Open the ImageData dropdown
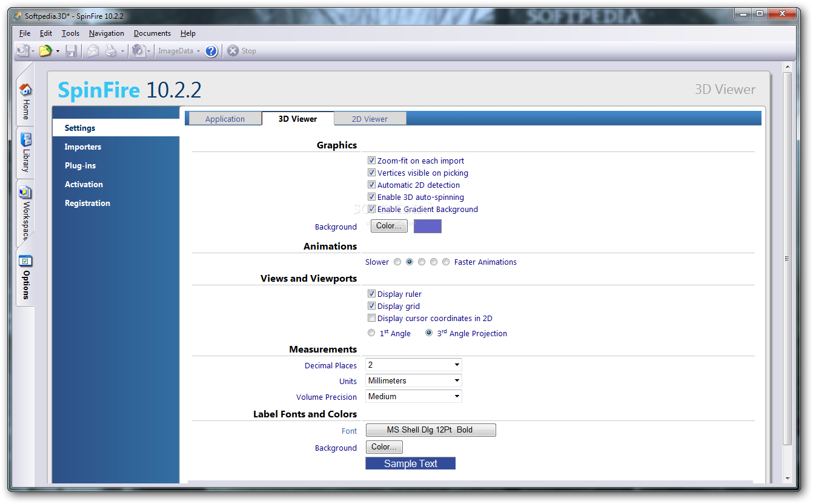Image resolution: width=813 pixels, height=504 pixels. coord(179,51)
